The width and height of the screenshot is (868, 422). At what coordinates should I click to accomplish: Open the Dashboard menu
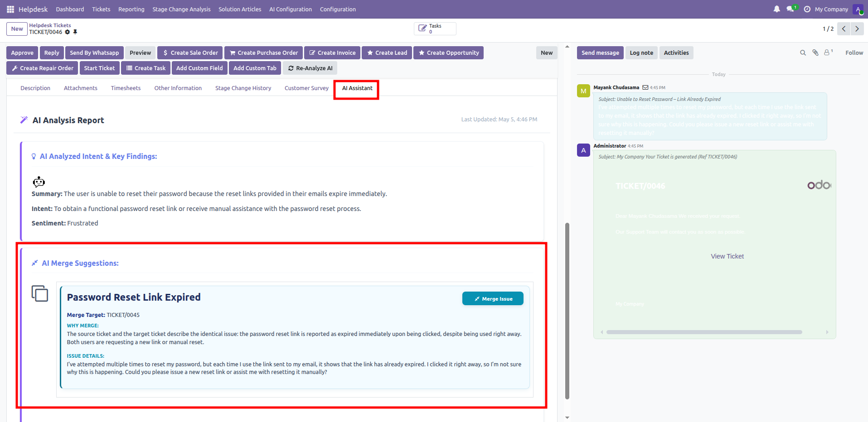[x=70, y=9]
